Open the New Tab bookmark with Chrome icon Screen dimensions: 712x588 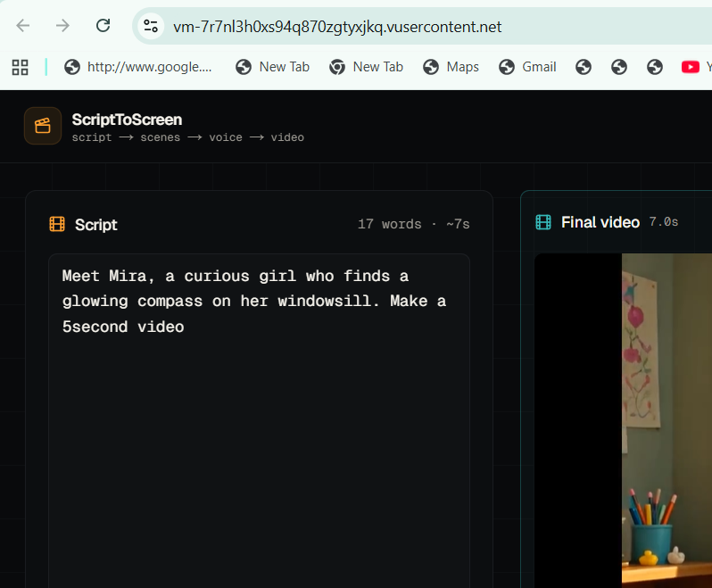coord(366,67)
